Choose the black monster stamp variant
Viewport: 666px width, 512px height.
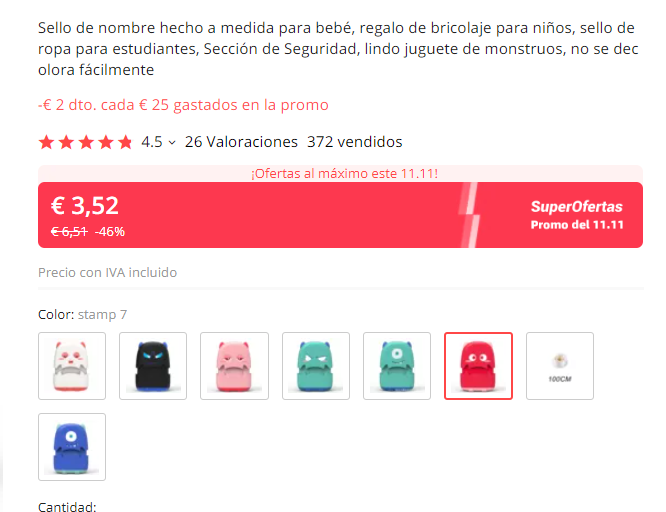(x=153, y=366)
